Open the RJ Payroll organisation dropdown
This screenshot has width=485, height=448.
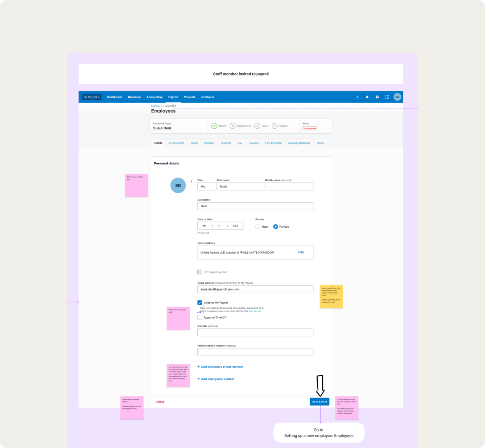coord(91,97)
